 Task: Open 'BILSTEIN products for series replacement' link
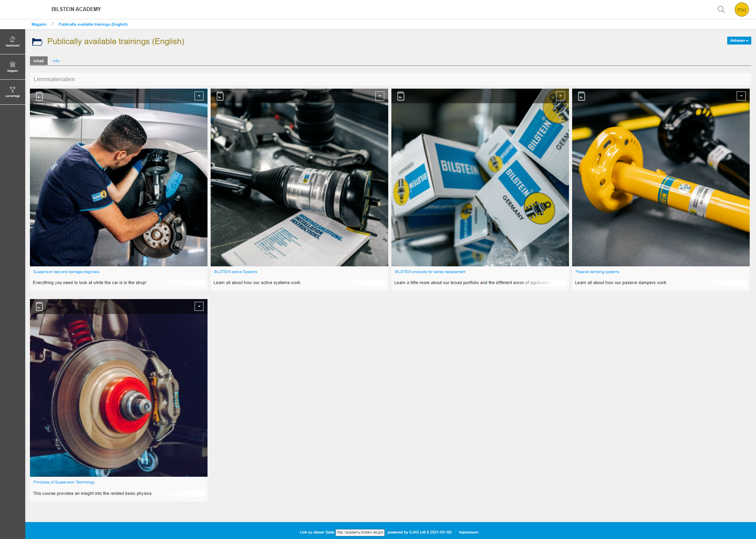430,272
